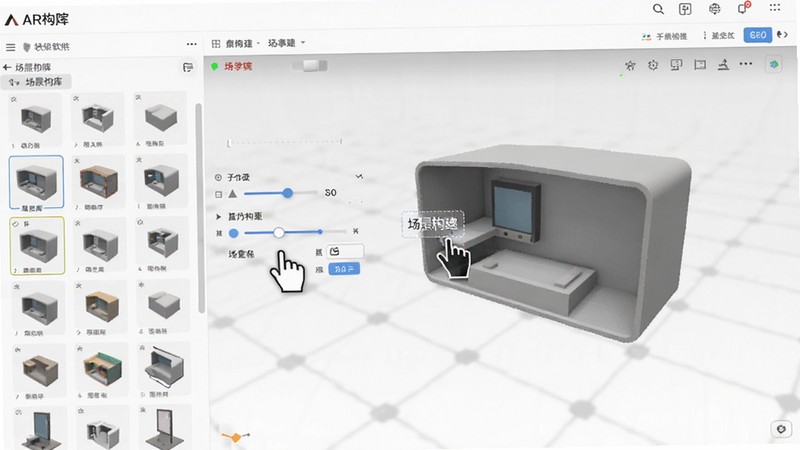Screen dimensions: 800x450
Task: Click the small square icon beside the triangle
Action: click(x=218, y=194)
